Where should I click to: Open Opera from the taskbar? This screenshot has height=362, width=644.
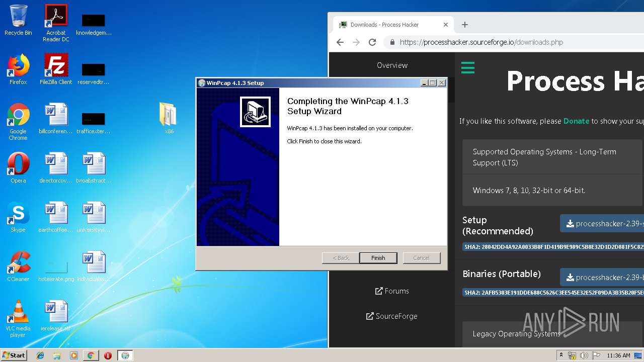pyautogui.click(x=108, y=355)
